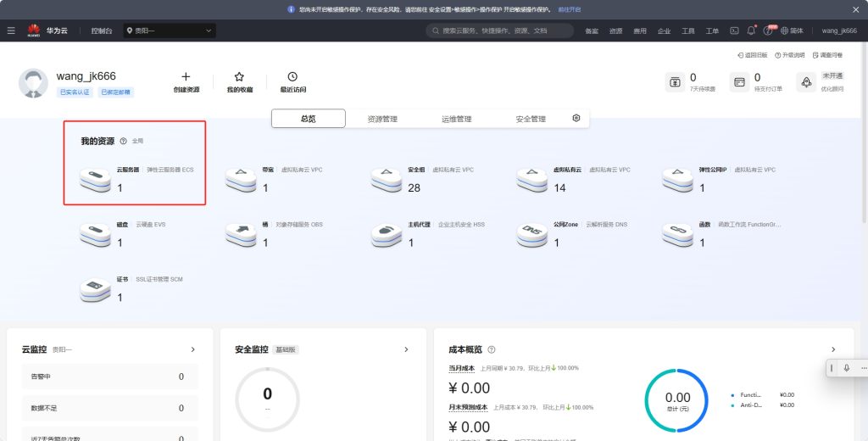Click the 告警中 alarm row
Image resolution: width=868 pixels, height=441 pixels.
coord(109,377)
